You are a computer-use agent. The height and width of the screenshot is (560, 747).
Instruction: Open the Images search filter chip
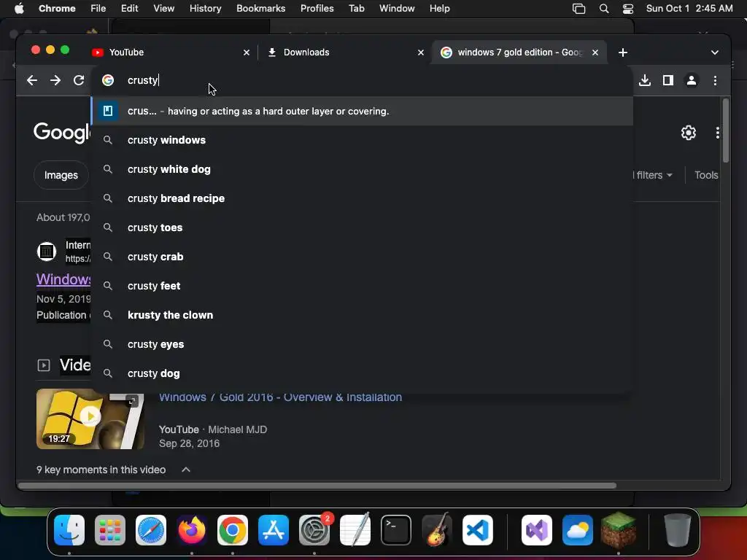tap(61, 175)
